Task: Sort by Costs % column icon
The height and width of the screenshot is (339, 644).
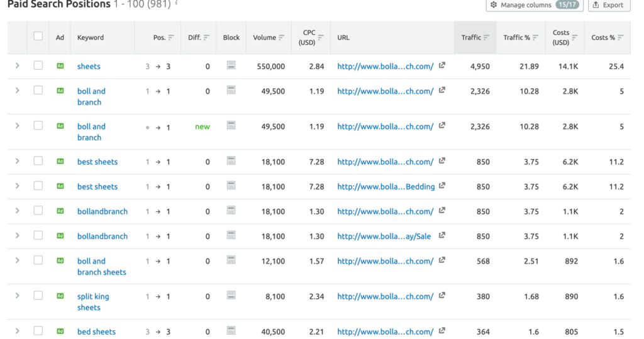Action: pyautogui.click(x=621, y=37)
